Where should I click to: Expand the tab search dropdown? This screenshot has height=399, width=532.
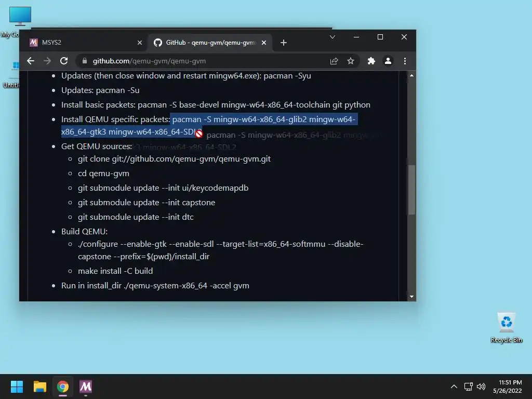332,37
